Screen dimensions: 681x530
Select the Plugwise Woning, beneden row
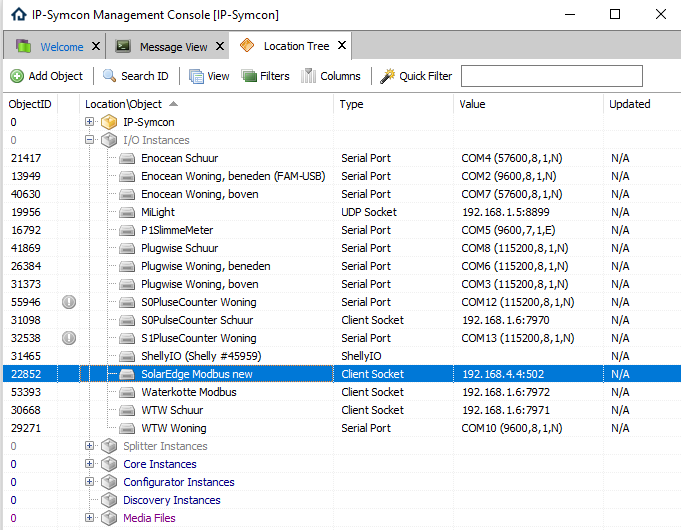(x=342, y=266)
